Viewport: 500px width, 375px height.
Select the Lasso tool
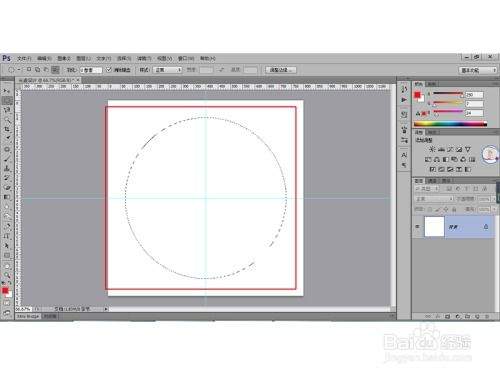[7, 110]
